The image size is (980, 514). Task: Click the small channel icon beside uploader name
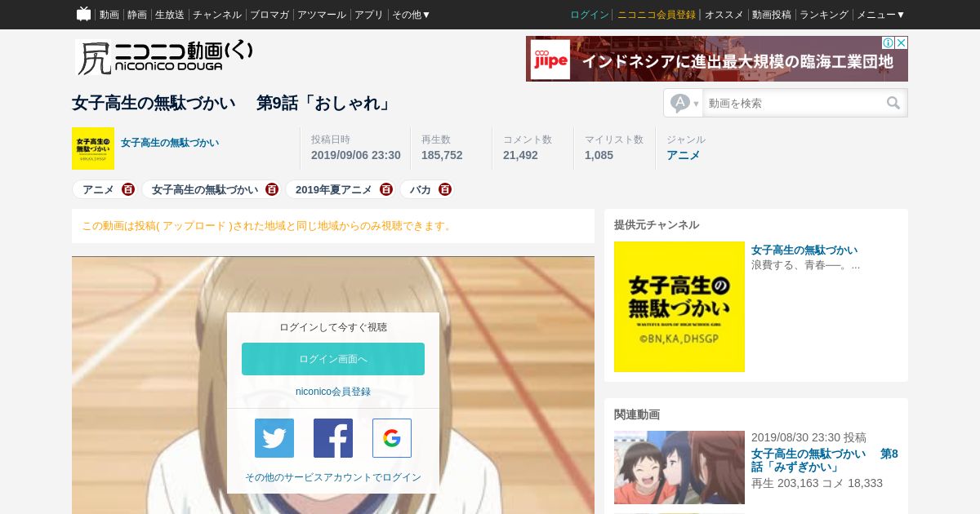point(93,148)
